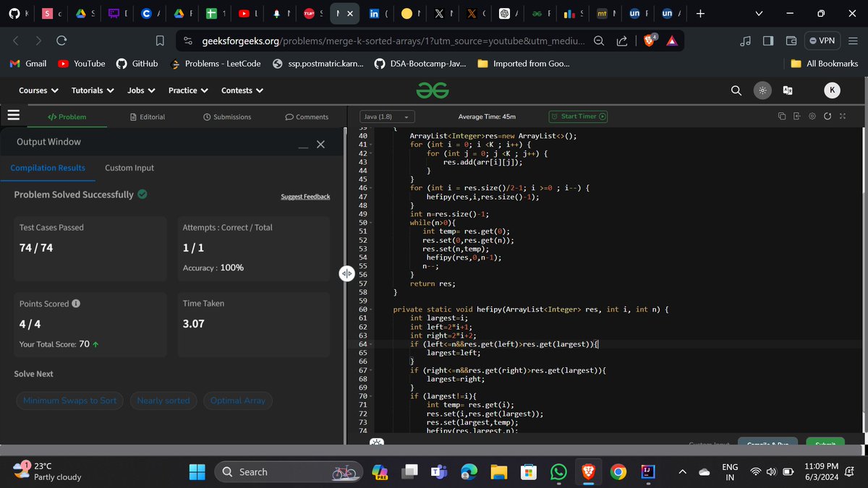Image resolution: width=868 pixels, height=488 pixels.
Task: Open the Brave Shields lion icon
Action: pos(649,41)
